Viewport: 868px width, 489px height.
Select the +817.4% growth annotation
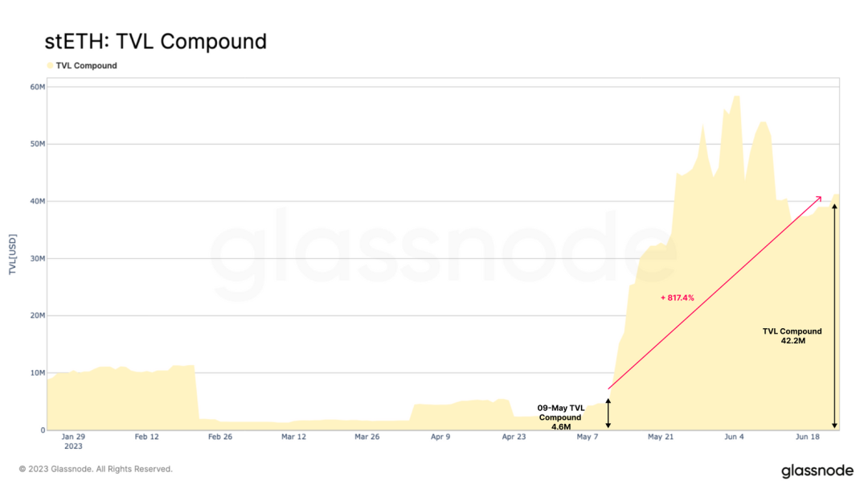click(677, 298)
